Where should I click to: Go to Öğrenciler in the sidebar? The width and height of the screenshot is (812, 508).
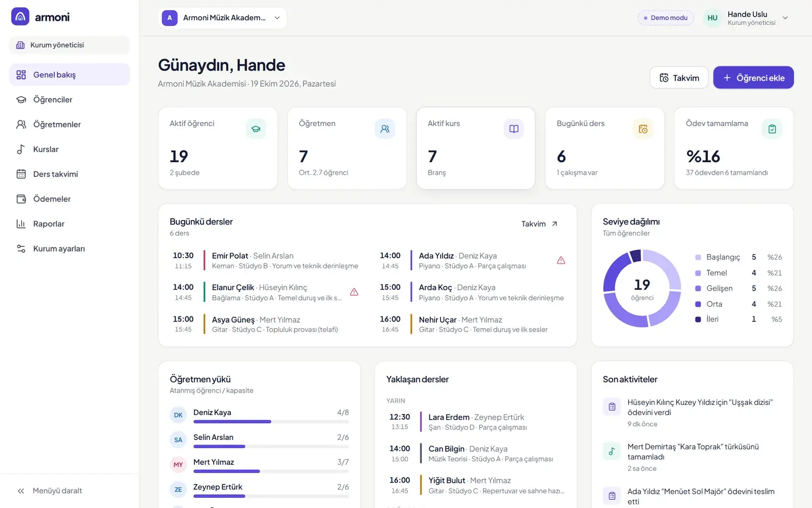70,100
